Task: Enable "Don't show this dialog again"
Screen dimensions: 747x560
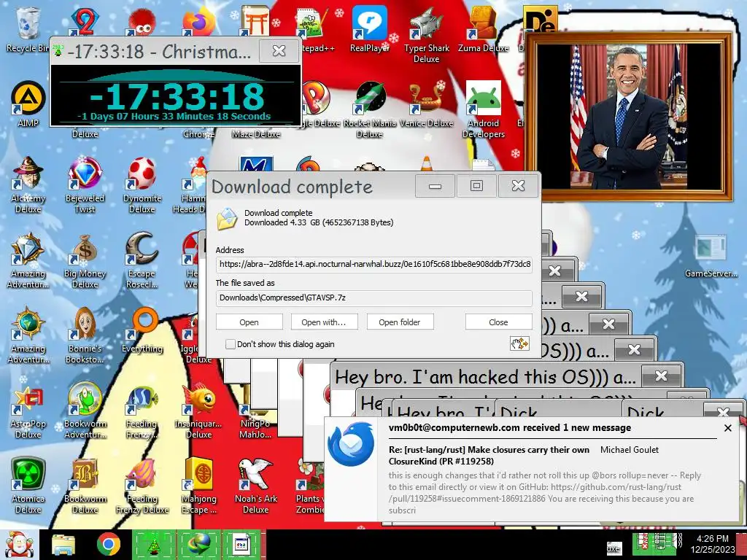Action: 230,344
